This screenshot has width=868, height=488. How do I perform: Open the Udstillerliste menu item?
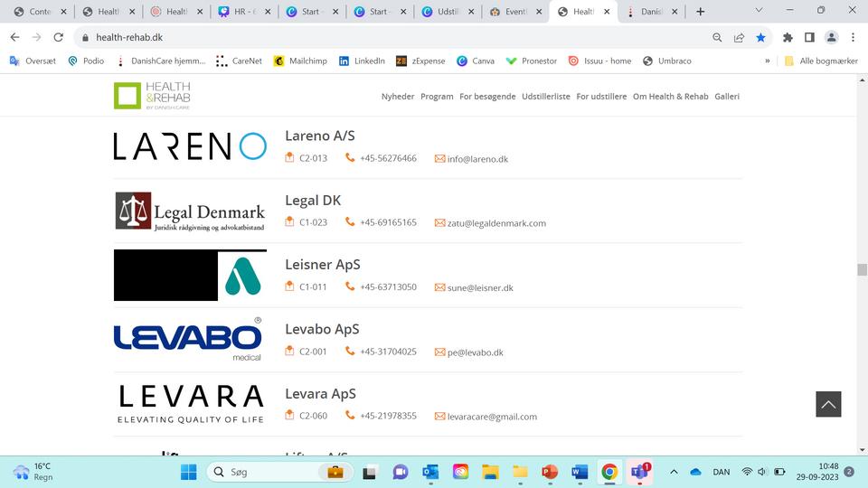coord(546,97)
